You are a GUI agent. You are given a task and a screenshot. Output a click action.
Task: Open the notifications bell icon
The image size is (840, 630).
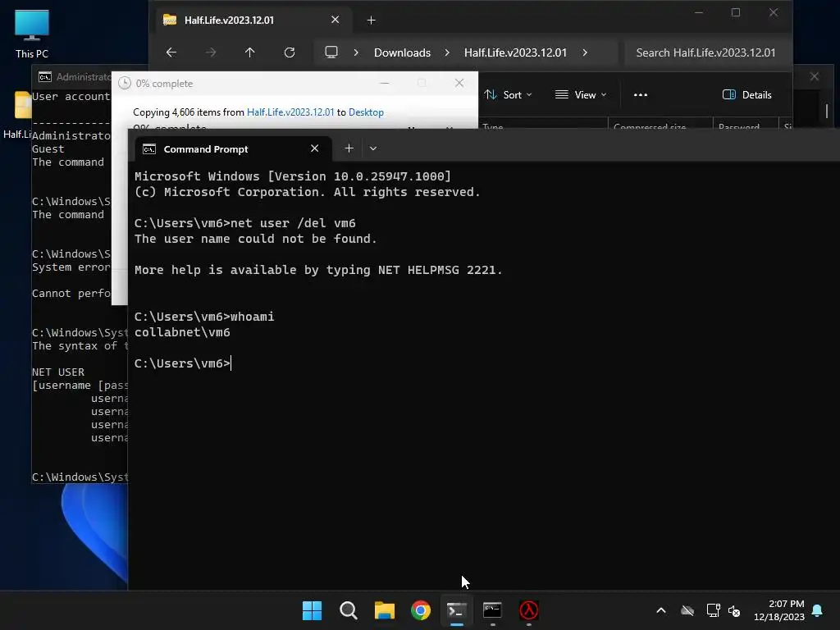click(818, 610)
